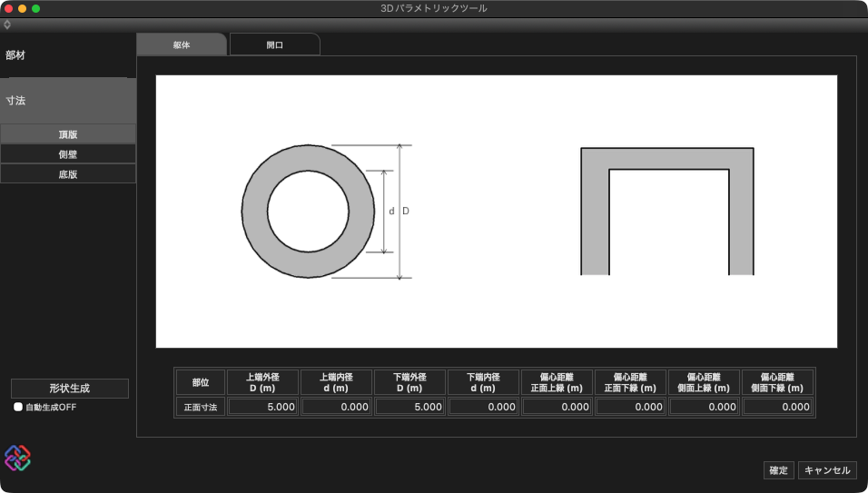
Task: Select 頂版 in the dimensions list
Action: coord(68,134)
